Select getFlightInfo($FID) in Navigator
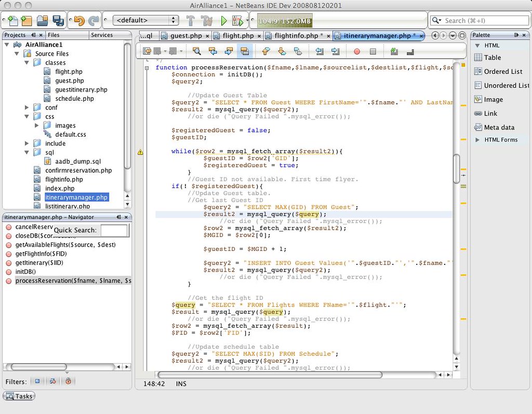The width and height of the screenshot is (532, 414). click(x=41, y=254)
